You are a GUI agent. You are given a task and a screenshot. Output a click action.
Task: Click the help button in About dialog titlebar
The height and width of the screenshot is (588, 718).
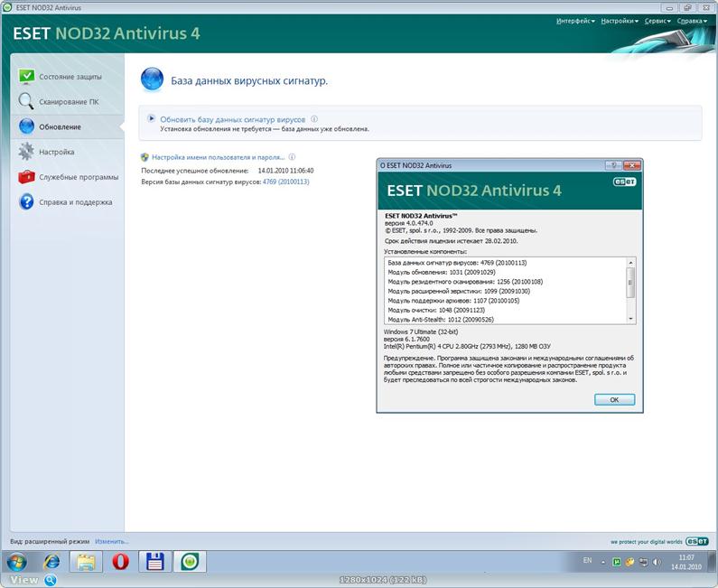(x=613, y=165)
